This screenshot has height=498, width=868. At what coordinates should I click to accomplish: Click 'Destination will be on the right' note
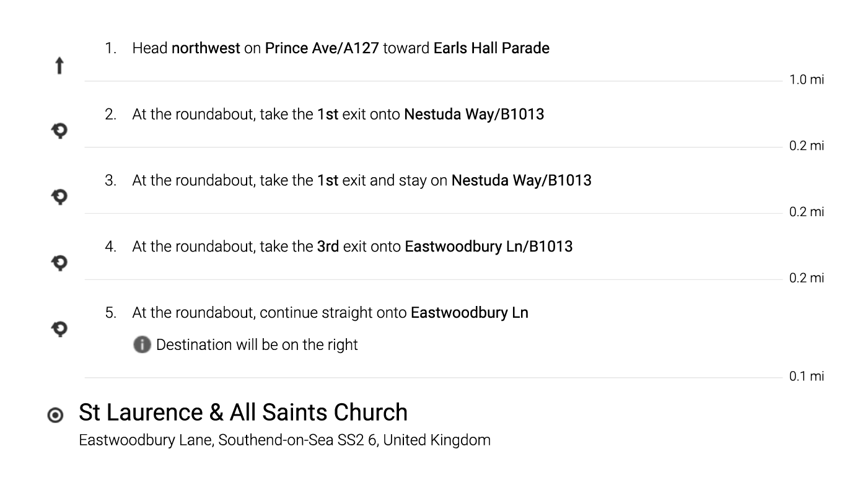[x=256, y=345]
